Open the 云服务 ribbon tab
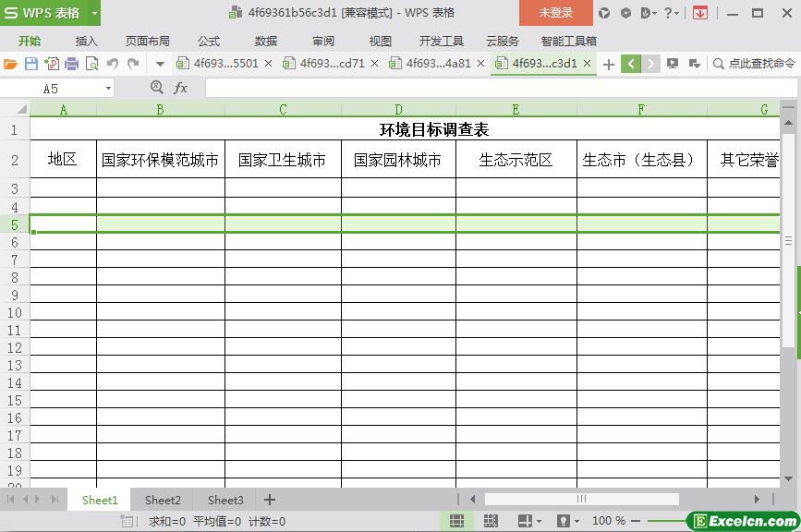The image size is (801, 532). [503, 41]
